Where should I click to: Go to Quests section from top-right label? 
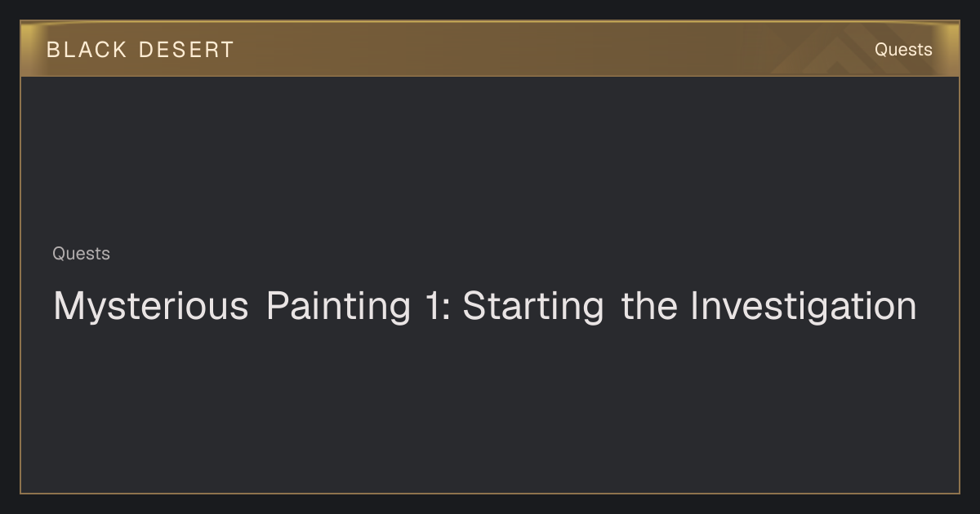coord(903,50)
